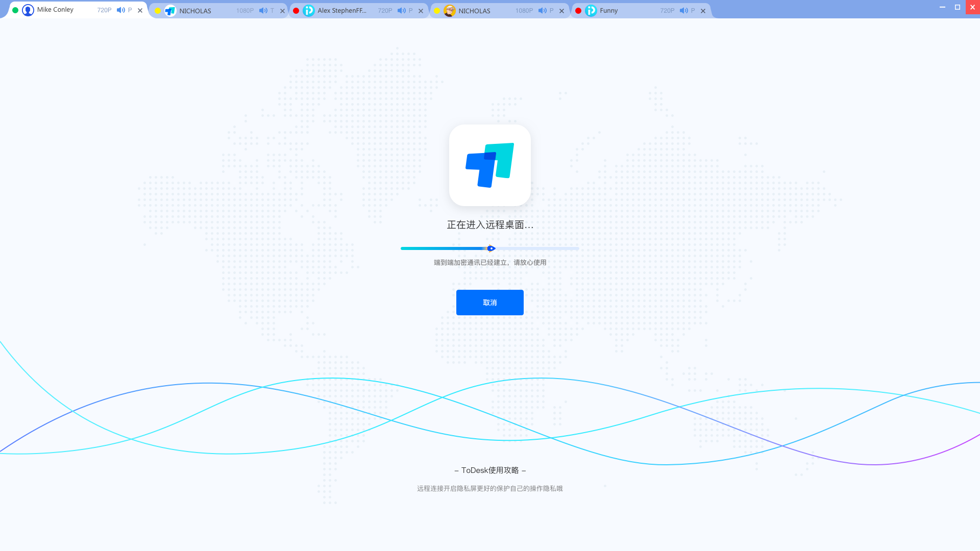Click the 720P resolution label on Funny tab
Viewport: 980px width, 551px height.
coord(668,10)
